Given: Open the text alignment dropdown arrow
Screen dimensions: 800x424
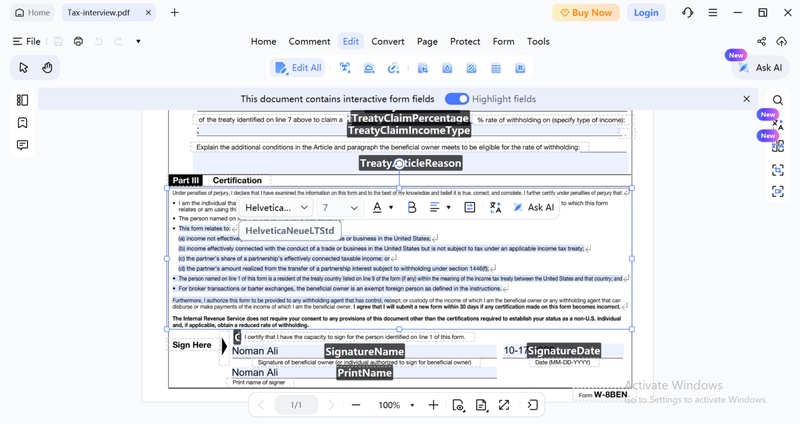Looking at the screenshot, I should 448,208.
